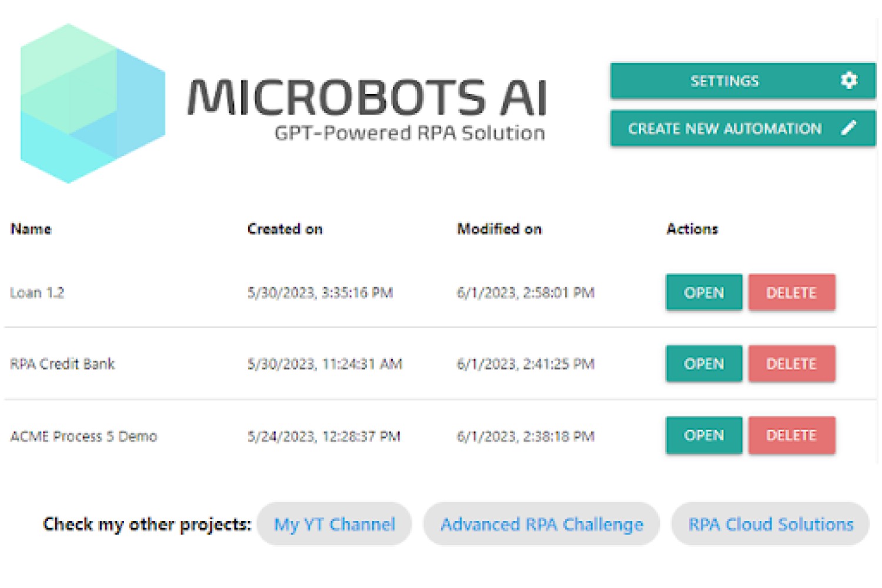Click created date 5/30/2023, 11:24:31 AM
Image resolution: width=882 pixels, height=588 pixels.
tap(325, 364)
